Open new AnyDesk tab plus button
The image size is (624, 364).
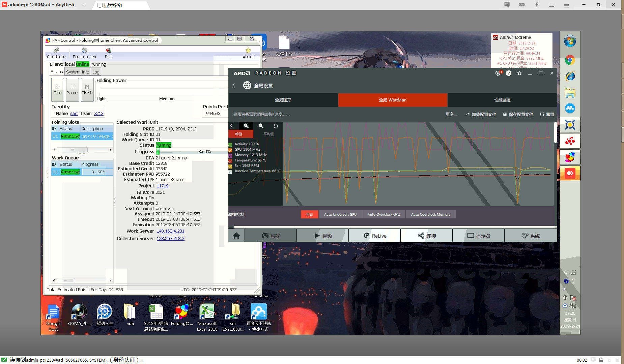pos(84,5)
